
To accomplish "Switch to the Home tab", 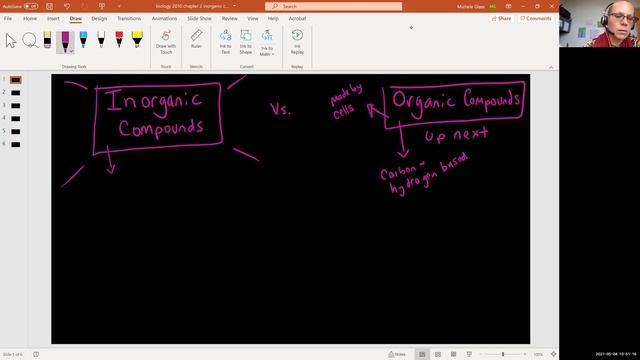I will tap(30, 19).
